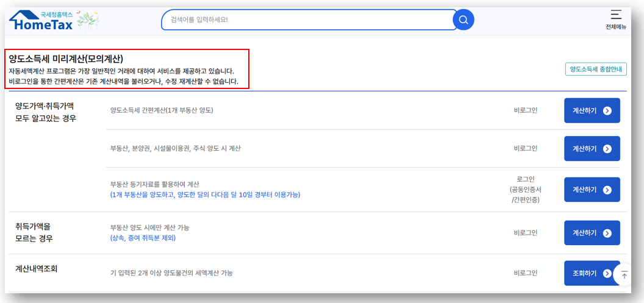Click the 취득가액을 모르는 경우 label
This screenshot has height=303, width=644.
coord(35,232)
